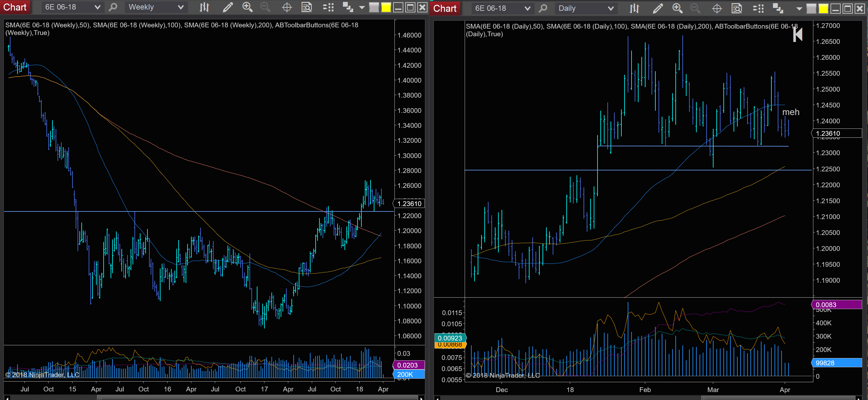Zoom in on the Weekly chart
This screenshot has width=868, height=400.
coord(248,7)
